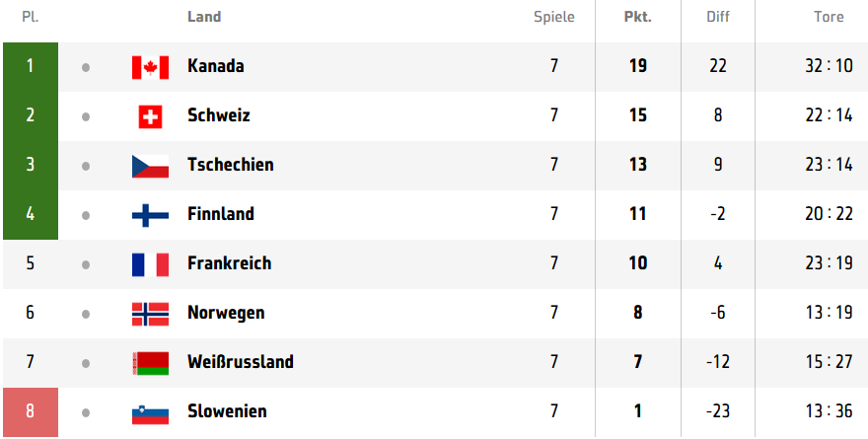Viewport: 868px width, 439px height.
Task: Click the Finland flag icon
Action: pos(150,215)
